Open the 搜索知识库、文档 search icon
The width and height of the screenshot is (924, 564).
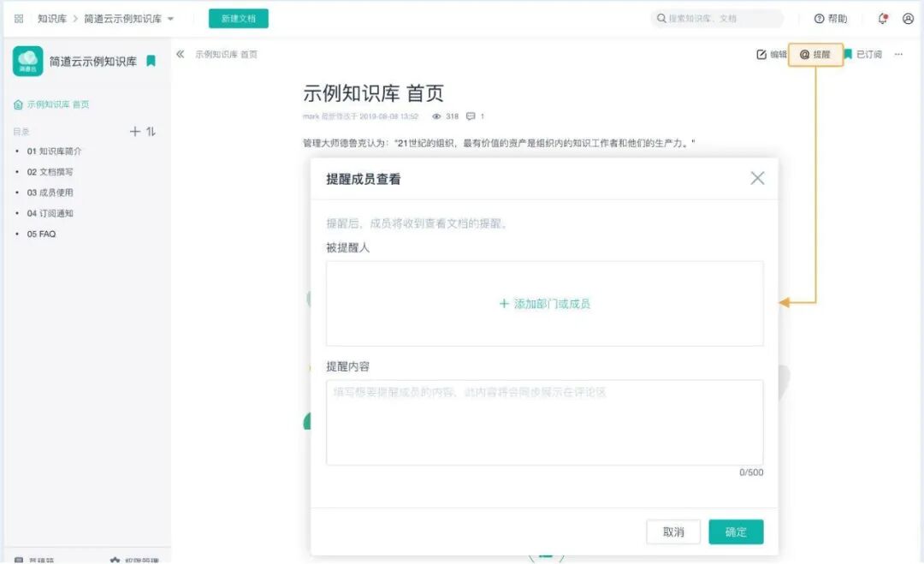(662, 18)
